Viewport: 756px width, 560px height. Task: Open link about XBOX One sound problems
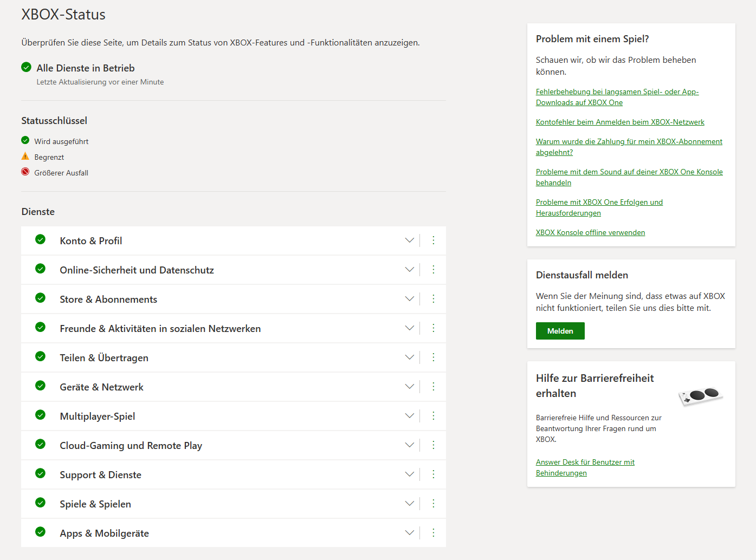(629, 177)
